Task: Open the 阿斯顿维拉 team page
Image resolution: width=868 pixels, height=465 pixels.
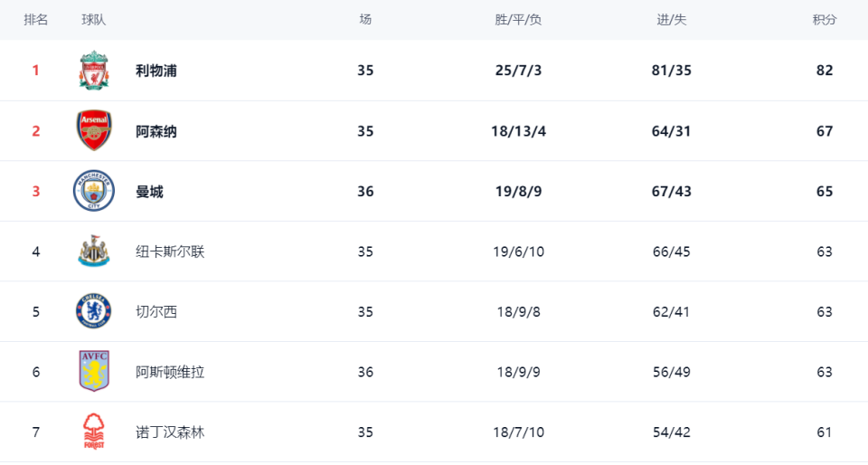Action: click(170, 372)
